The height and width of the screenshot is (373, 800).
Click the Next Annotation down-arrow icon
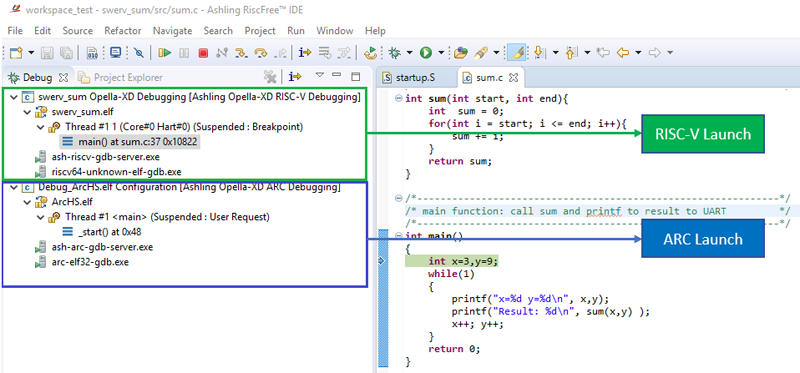click(x=539, y=53)
